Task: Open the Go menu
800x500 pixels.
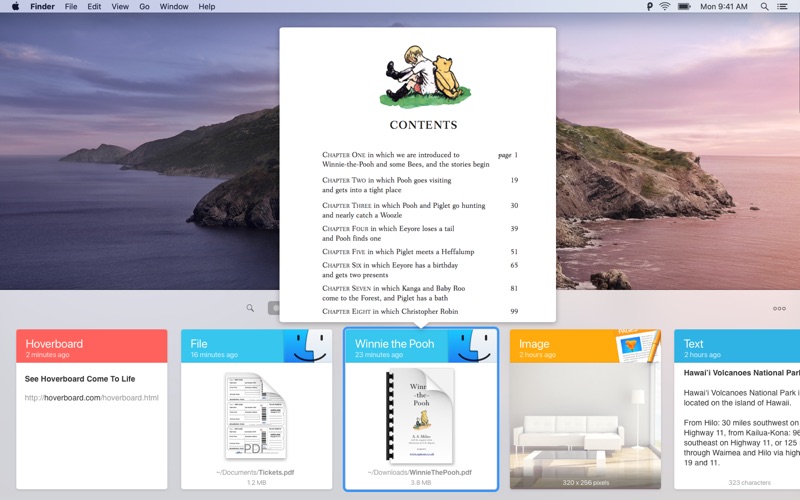Action: pyautogui.click(x=144, y=7)
